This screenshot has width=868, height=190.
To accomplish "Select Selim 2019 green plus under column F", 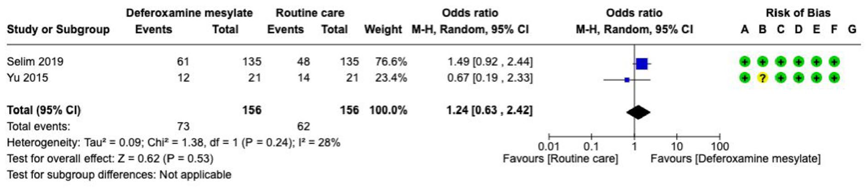I will pos(834,62).
